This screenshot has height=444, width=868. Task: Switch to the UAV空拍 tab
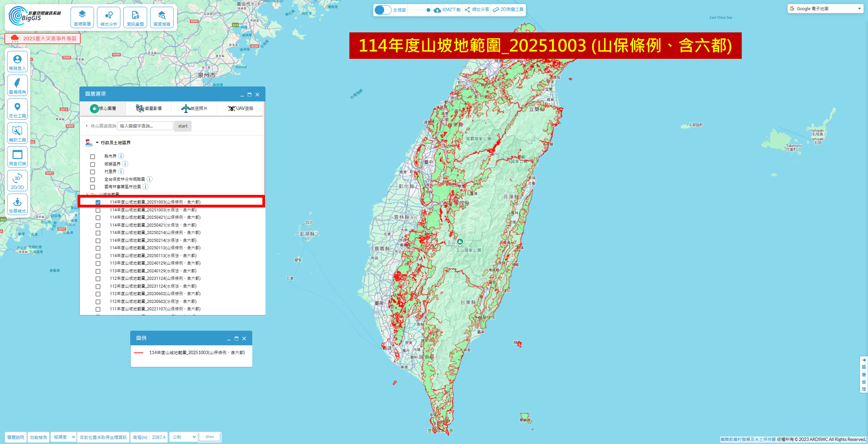[x=240, y=108]
